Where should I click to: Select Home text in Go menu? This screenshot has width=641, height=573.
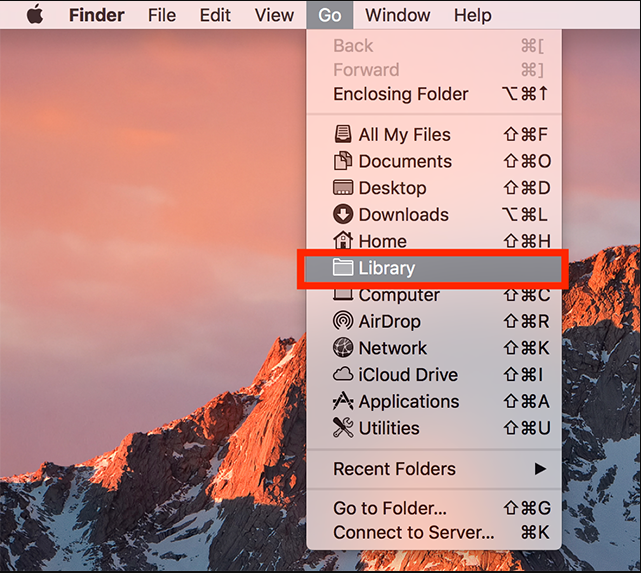click(x=383, y=241)
